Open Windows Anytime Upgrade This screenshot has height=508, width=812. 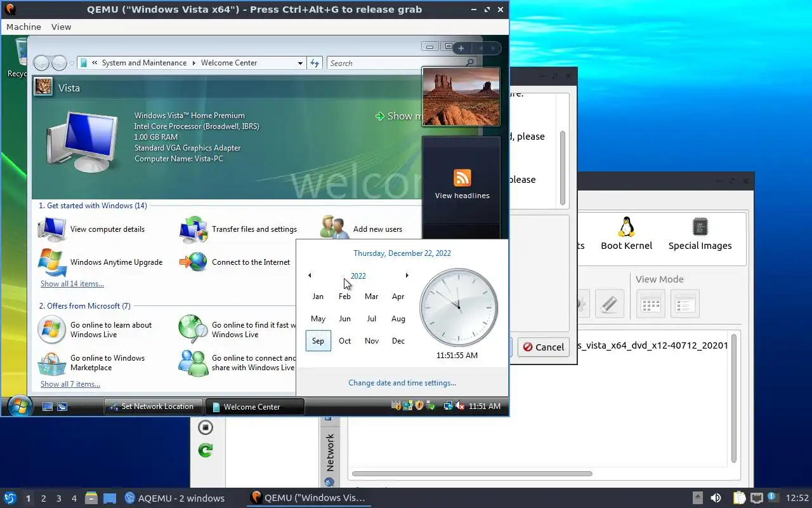(100, 262)
